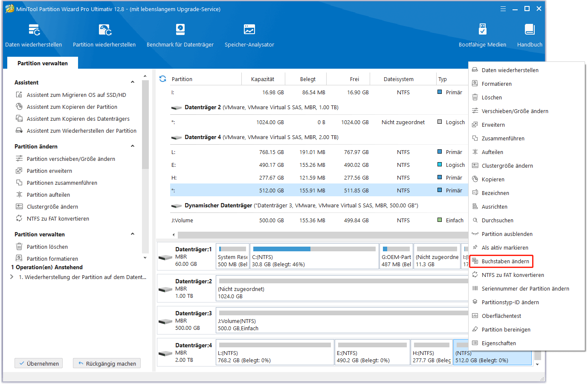The image size is (588, 384).
Task: Click the sidebar scroll-down arrow
Action: tap(145, 258)
